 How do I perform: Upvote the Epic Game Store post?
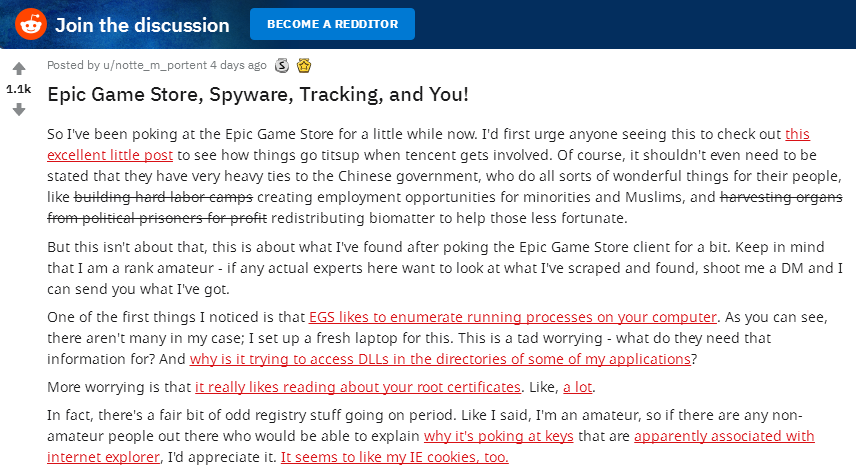[19, 68]
